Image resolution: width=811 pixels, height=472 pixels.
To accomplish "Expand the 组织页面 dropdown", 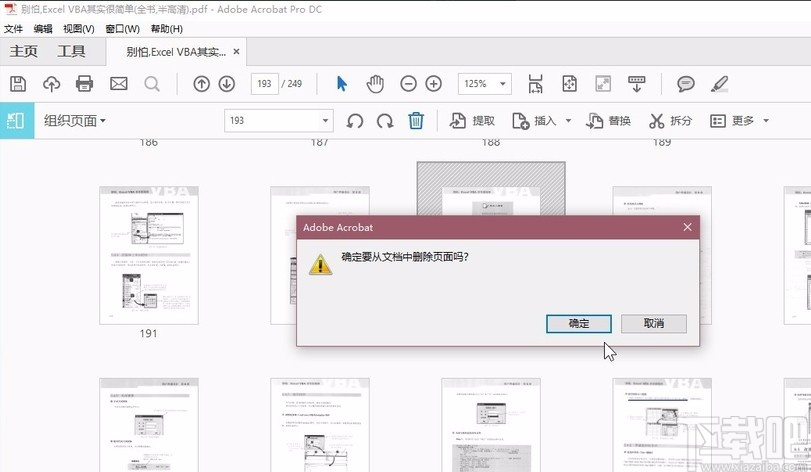I will tap(74, 121).
